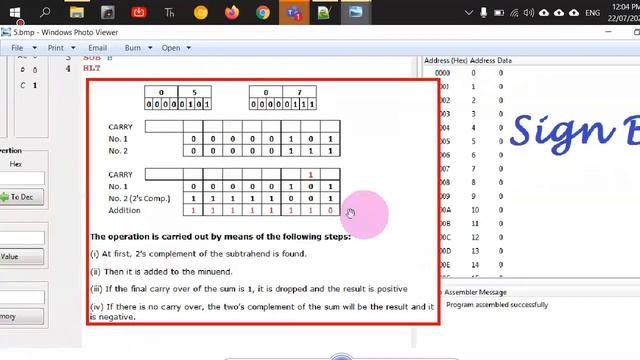Open taskbar search magnifier
Image resolution: width=640 pixels, height=360 pixels.
click(x=45, y=12)
